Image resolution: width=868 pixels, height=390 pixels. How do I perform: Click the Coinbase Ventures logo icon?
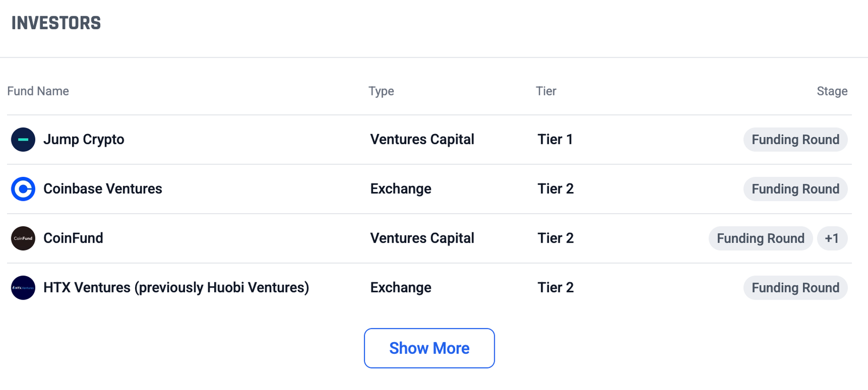coord(23,189)
